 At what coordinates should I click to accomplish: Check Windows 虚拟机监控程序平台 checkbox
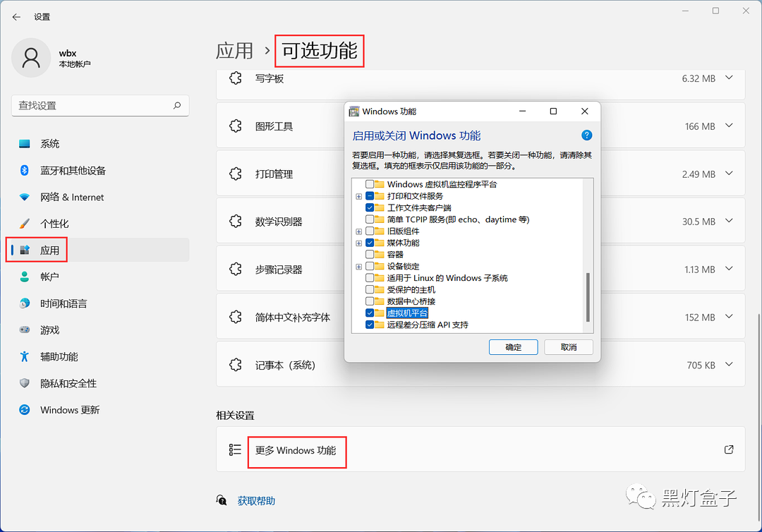coord(370,184)
